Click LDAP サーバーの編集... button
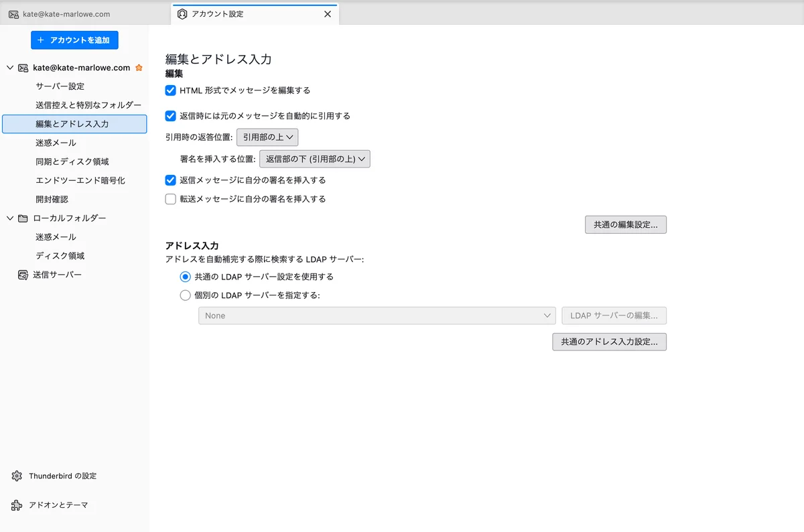 (614, 316)
